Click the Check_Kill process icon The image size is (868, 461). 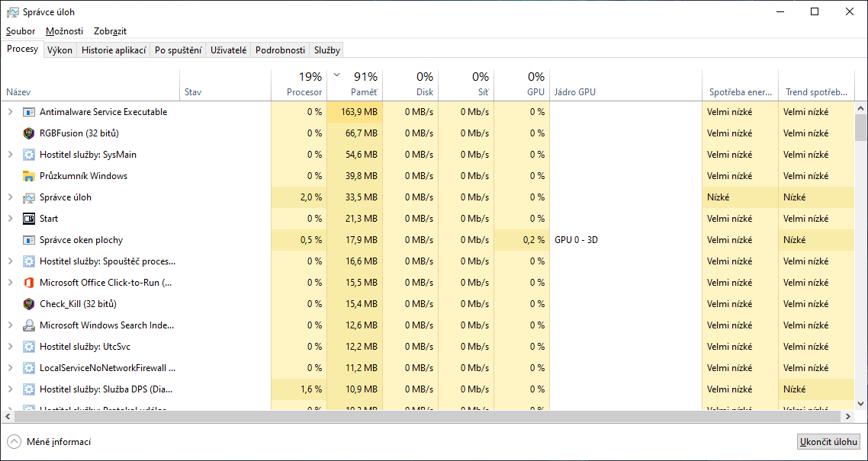pyautogui.click(x=29, y=304)
